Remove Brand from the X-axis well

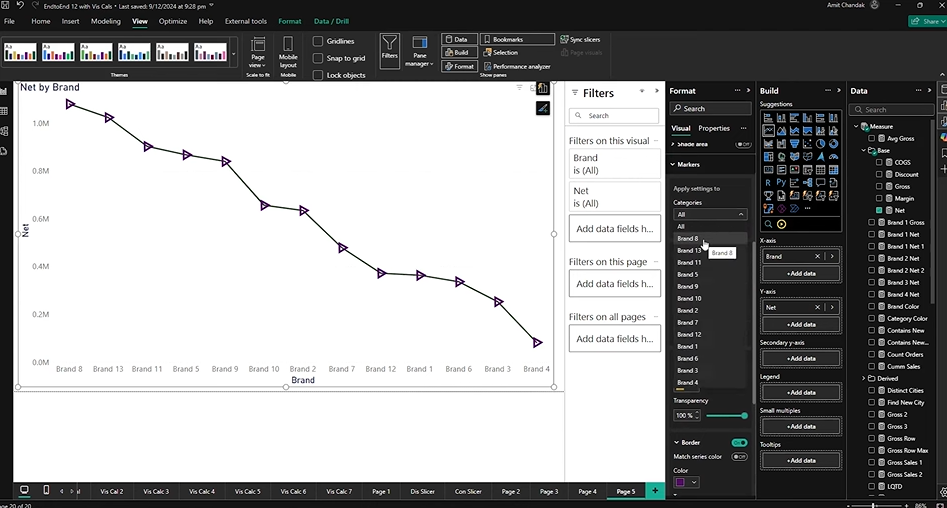817,257
